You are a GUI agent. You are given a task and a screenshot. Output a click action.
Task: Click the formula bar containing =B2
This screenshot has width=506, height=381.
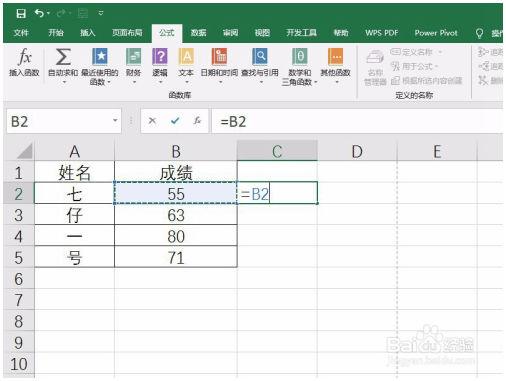click(x=357, y=121)
